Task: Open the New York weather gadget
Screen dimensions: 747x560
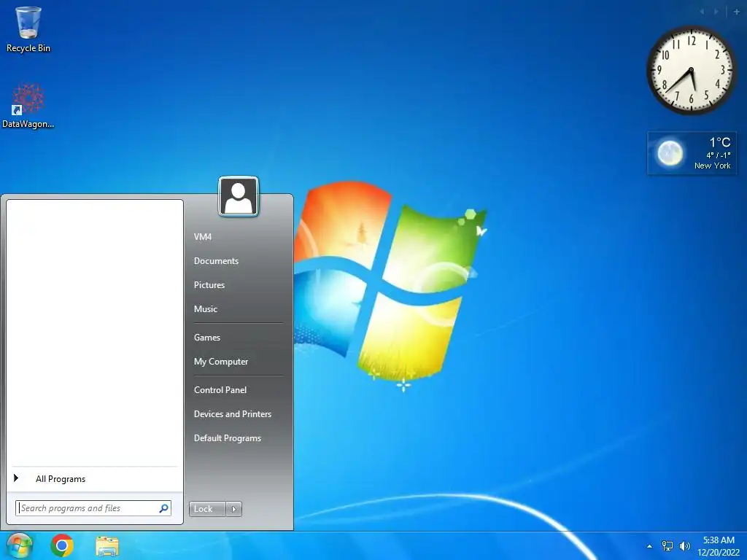Action: pyautogui.click(x=692, y=153)
